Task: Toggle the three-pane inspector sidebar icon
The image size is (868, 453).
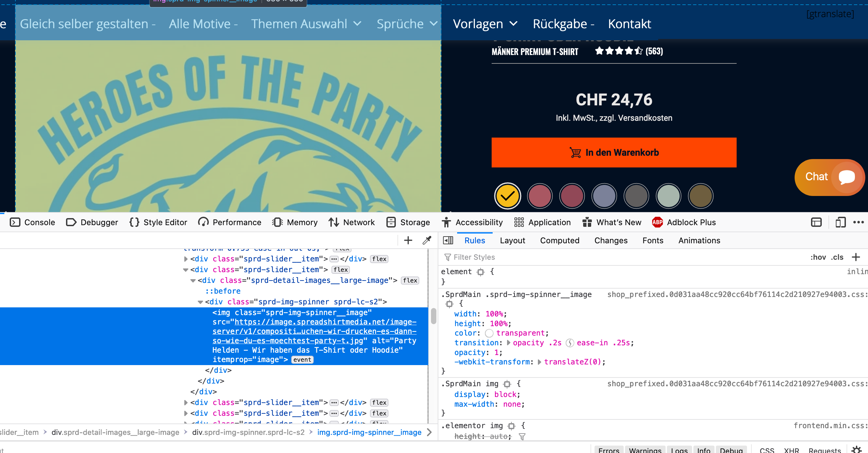Action: 448,240
